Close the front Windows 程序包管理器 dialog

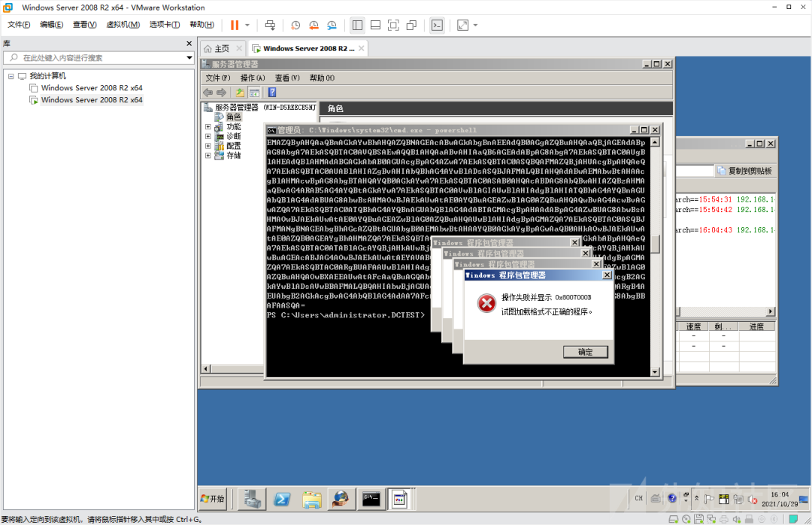[x=607, y=275]
